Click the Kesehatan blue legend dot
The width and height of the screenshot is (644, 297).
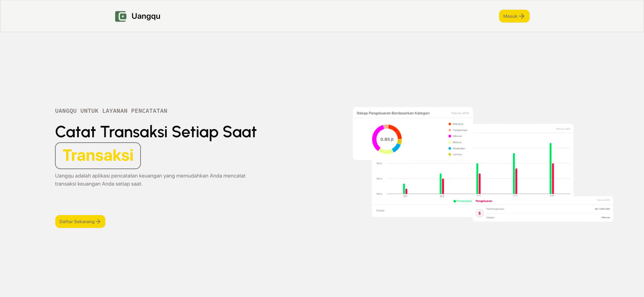point(450,148)
